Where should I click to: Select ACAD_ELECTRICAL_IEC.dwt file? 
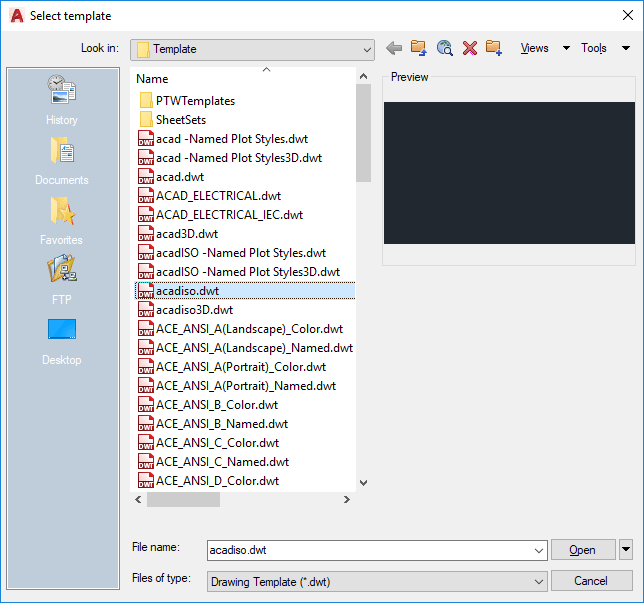coord(229,215)
